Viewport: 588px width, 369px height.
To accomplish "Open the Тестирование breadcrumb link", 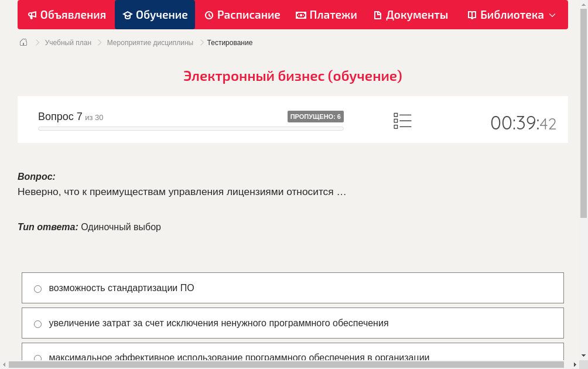I will [229, 42].
